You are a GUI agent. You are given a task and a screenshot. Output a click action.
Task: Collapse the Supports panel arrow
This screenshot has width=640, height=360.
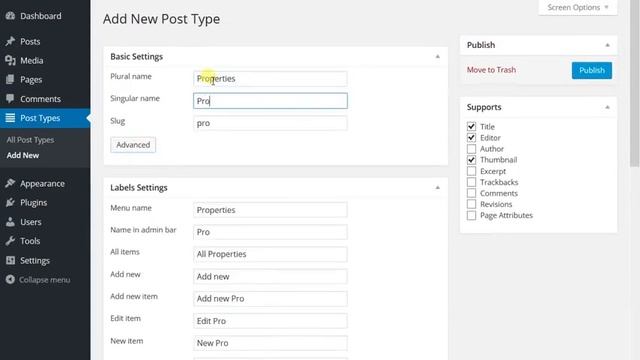(607, 107)
